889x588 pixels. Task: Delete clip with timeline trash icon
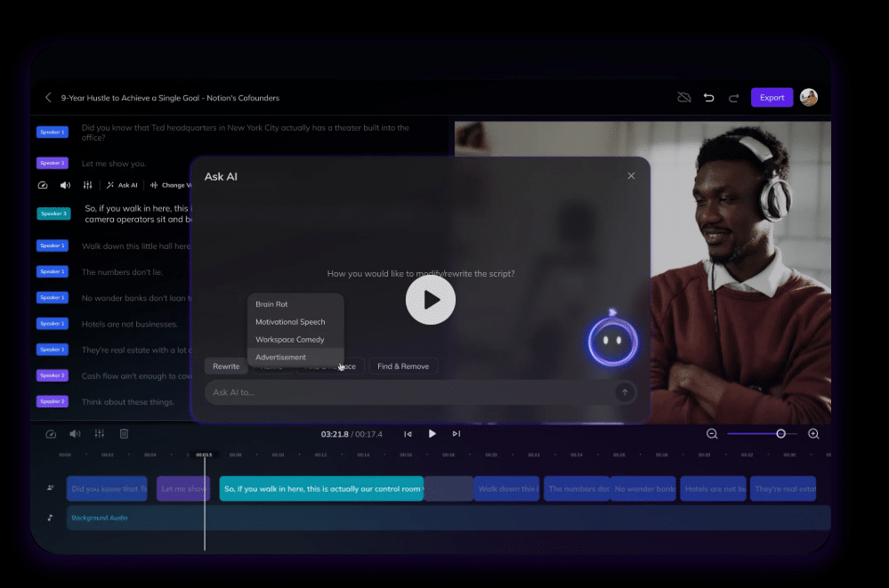click(124, 434)
